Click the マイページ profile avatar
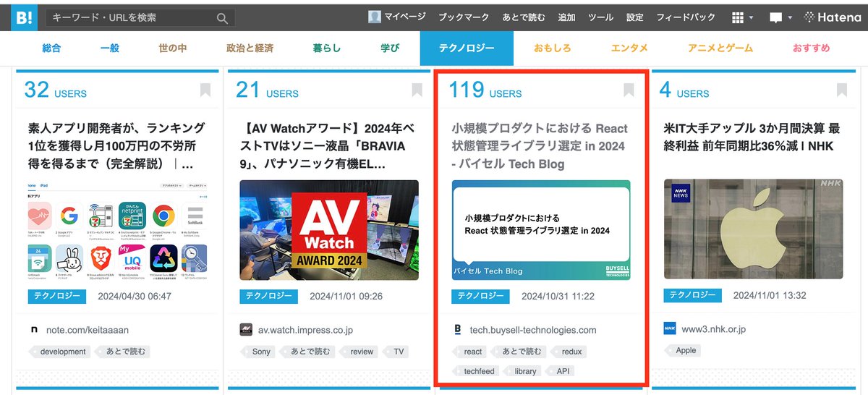 pos(374,17)
